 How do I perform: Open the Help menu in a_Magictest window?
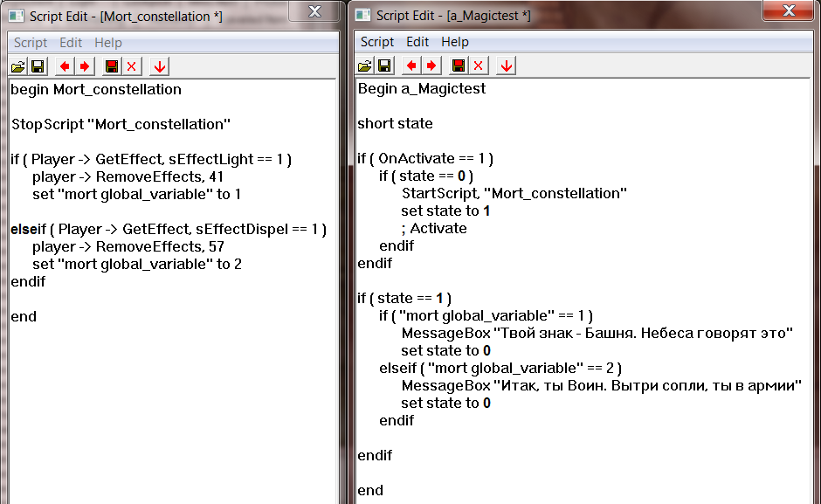coord(454,42)
